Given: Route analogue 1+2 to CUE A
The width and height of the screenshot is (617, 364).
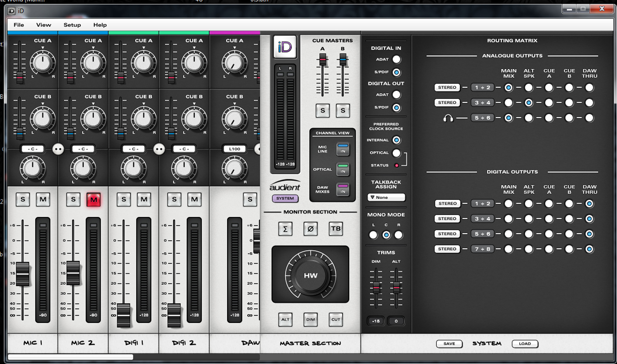Looking at the screenshot, I should click(549, 87).
